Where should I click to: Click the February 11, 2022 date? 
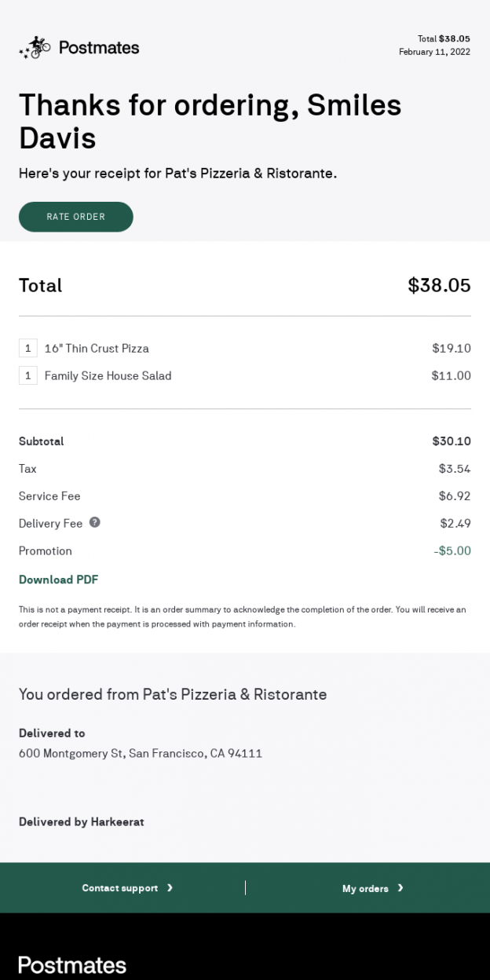tap(434, 52)
